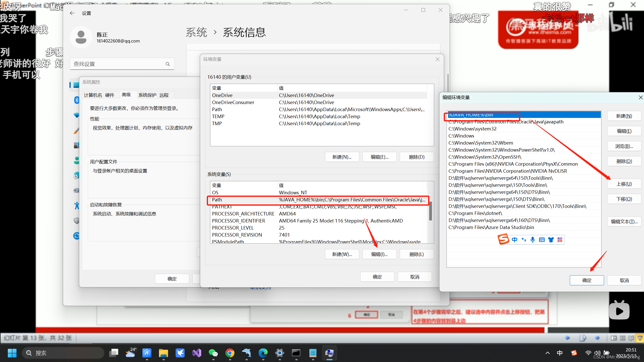Open the Settings gear on the taskbar

click(280, 353)
